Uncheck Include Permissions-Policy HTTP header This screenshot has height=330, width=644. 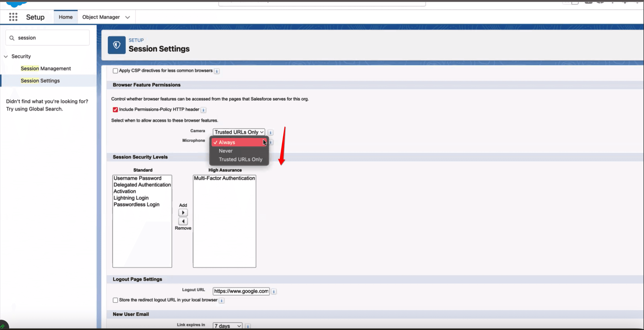(115, 110)
